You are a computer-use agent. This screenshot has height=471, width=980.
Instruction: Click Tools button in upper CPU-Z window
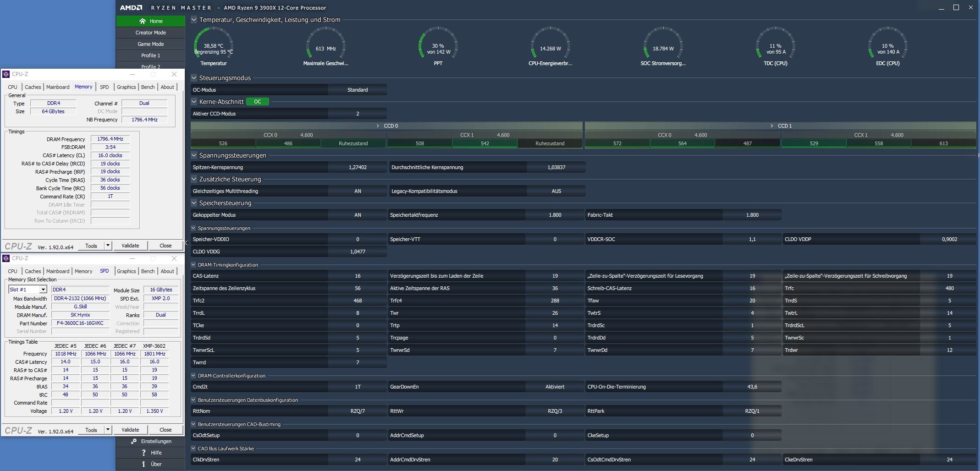pos(91,246)
